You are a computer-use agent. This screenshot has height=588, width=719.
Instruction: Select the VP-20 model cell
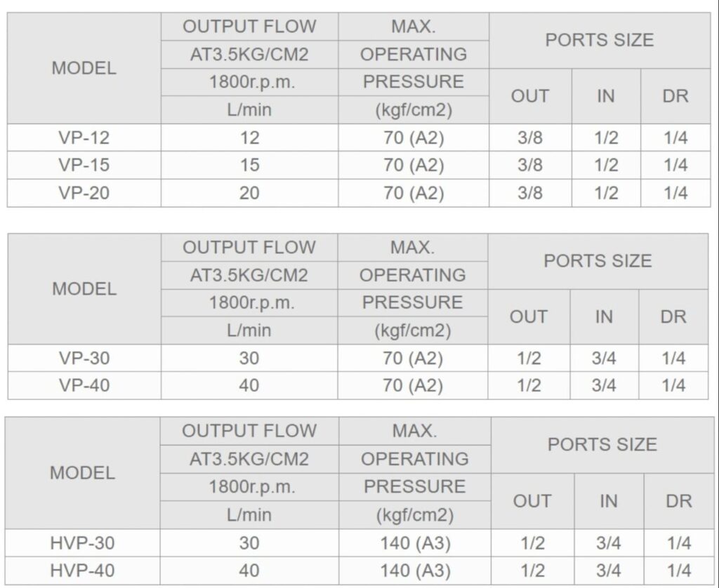pyautogui.click(x=84, y=193)
